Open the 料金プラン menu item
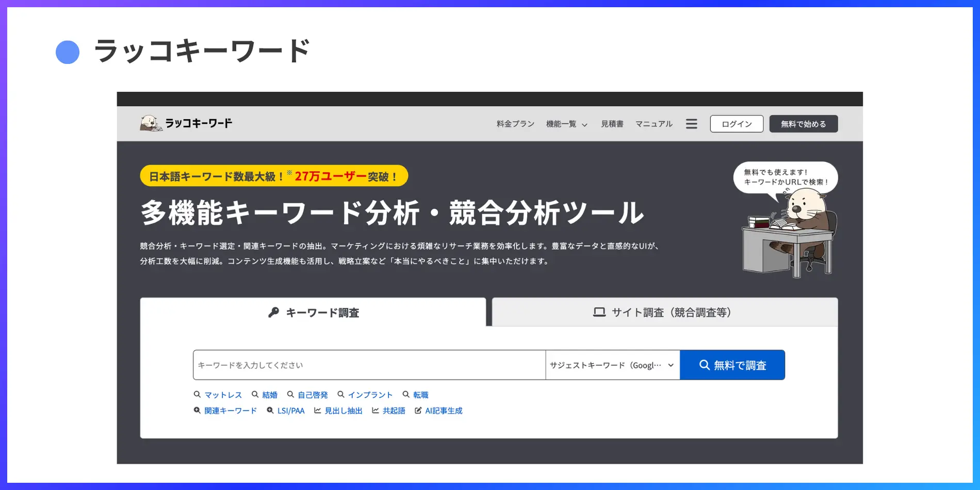Viewport: 980px width, 490px height. pos(515,124)
